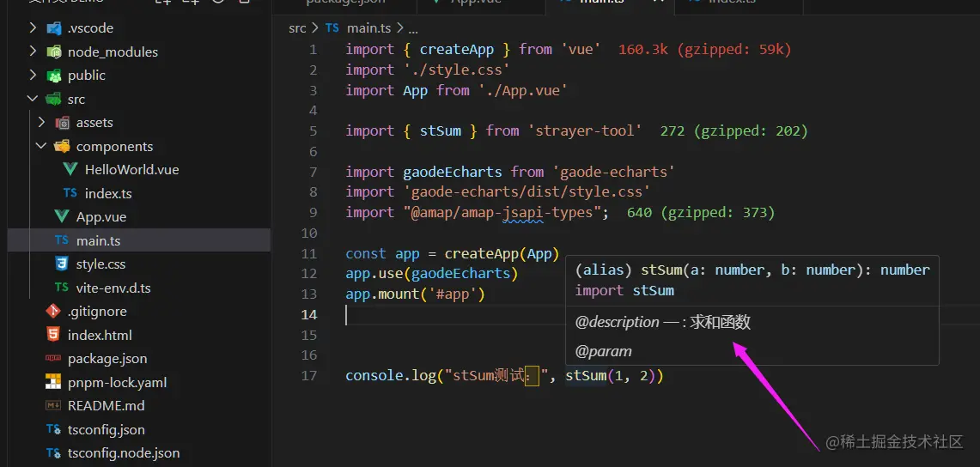
Task: Click the @param line in the tooltip
Action: pyautogui.click(x=603, y=351)
